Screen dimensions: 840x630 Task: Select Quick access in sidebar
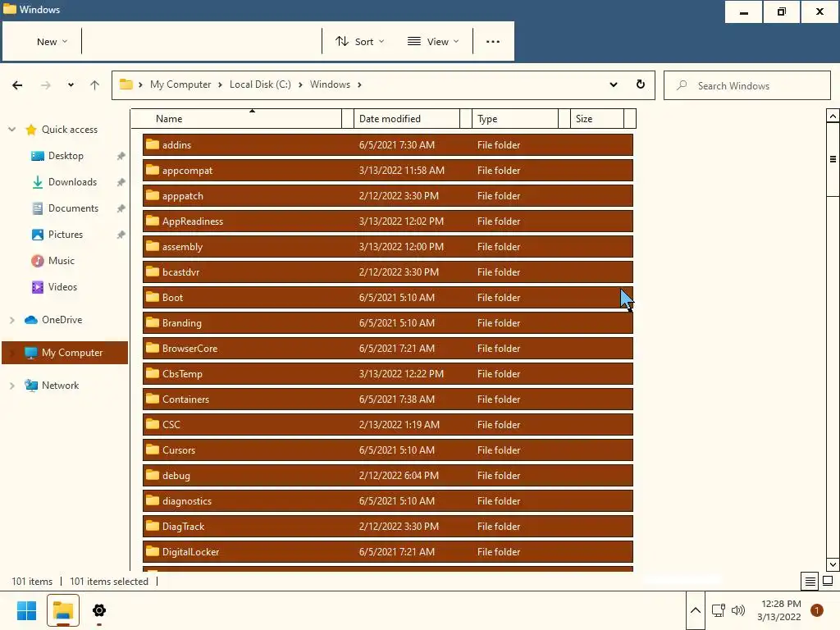click(x=70, y=129)
